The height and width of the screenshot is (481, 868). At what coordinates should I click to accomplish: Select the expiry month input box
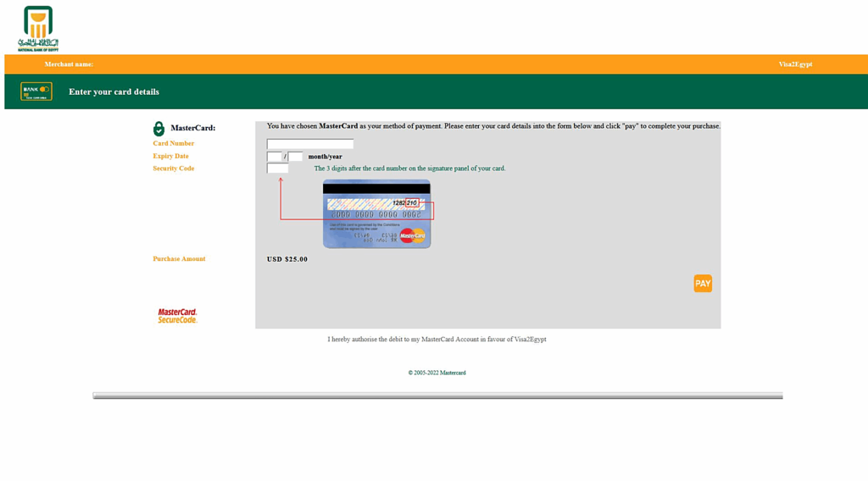pyautogui.click(x=274, y=157)
